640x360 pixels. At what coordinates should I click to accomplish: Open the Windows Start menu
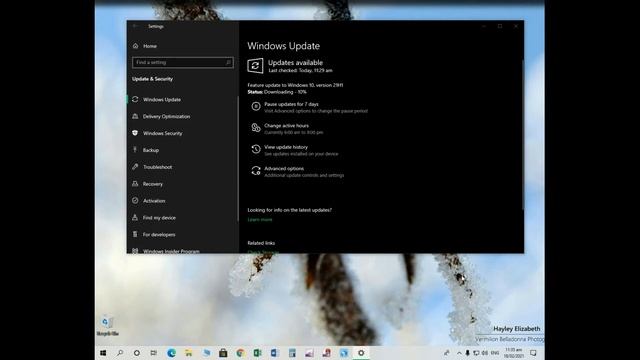[103, 353]
